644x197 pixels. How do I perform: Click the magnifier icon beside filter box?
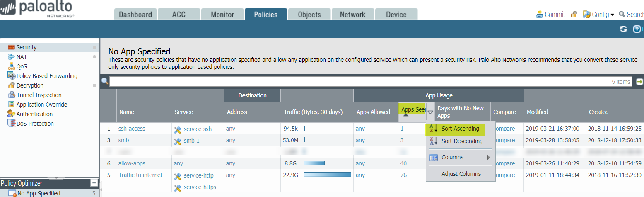105,81
